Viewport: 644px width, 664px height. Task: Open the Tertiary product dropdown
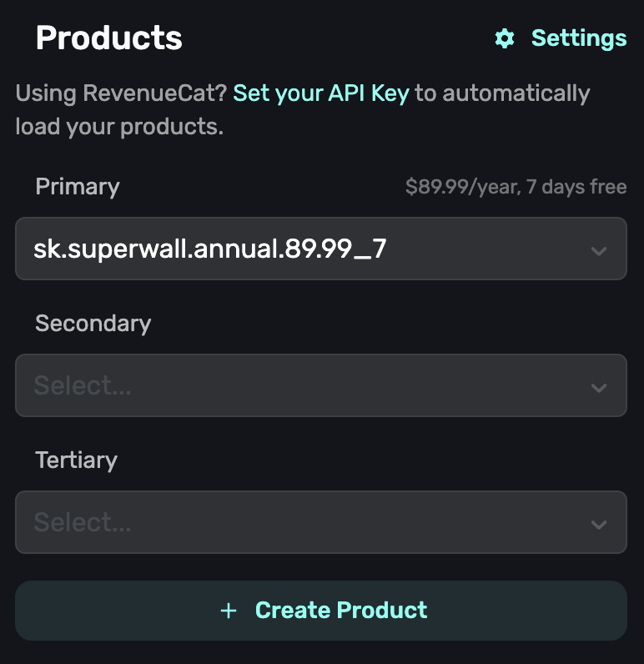pyautogui.click(x=320, y=522)
